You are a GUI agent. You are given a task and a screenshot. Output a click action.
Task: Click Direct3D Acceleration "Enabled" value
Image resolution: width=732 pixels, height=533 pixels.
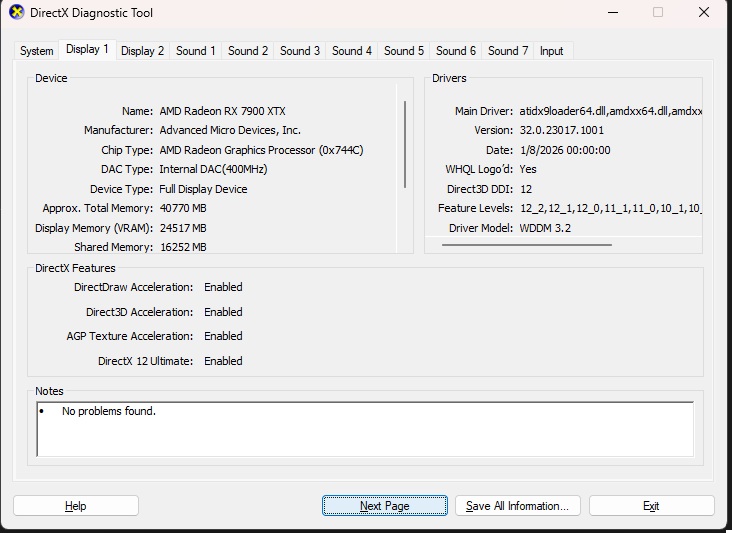click(x=223, y=312)
